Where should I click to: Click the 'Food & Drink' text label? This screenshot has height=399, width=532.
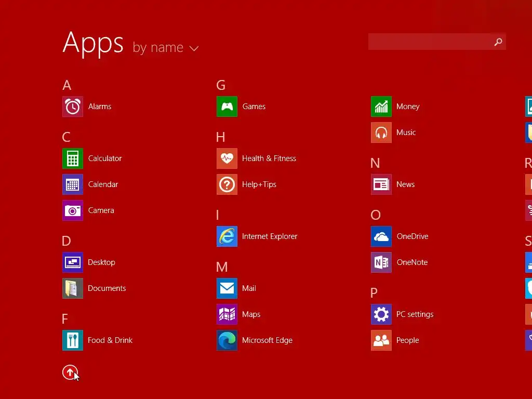point(110,340)
